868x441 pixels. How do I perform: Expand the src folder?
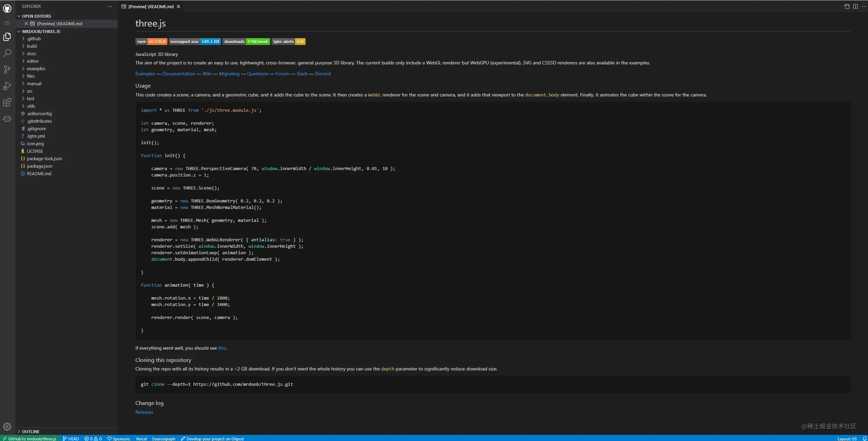[30, 91]
